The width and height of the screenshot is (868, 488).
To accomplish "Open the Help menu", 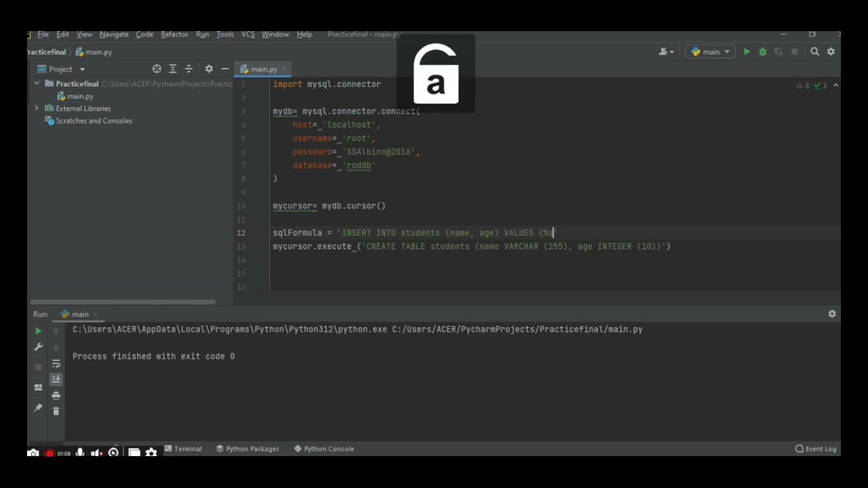I will pyautogui.click(x=304, y=34).
